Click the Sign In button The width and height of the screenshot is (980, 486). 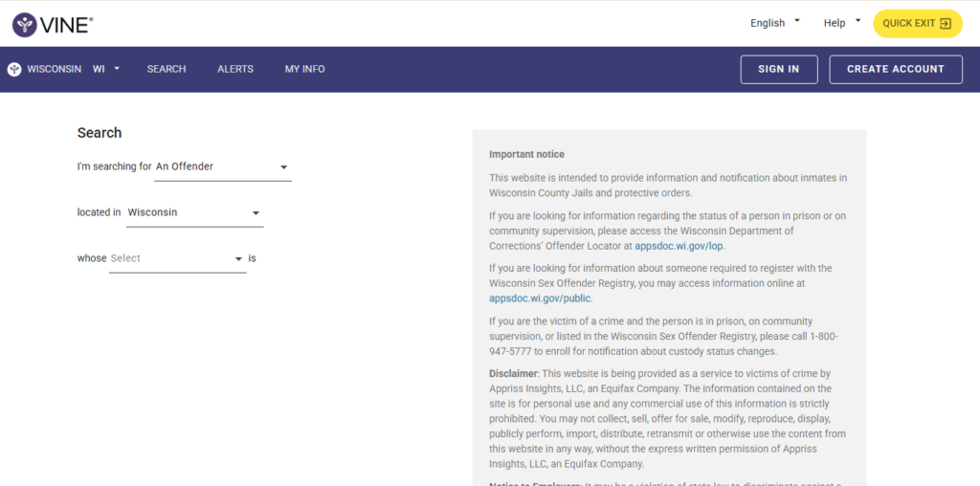[x=778, y=70]
